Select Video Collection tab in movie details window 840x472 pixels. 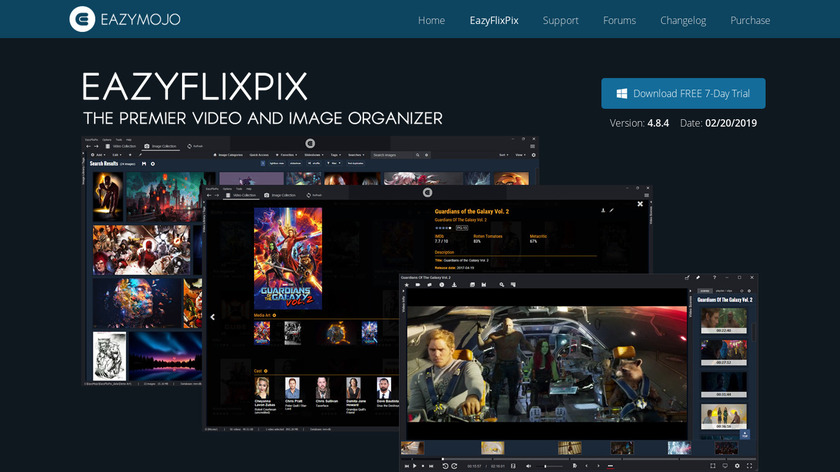241,195
